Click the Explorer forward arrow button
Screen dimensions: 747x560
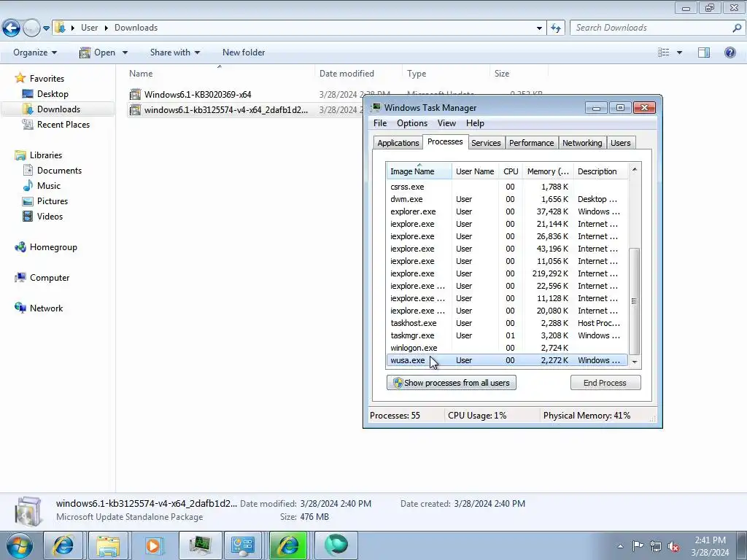pyautogui.click(x=31, y=28)
